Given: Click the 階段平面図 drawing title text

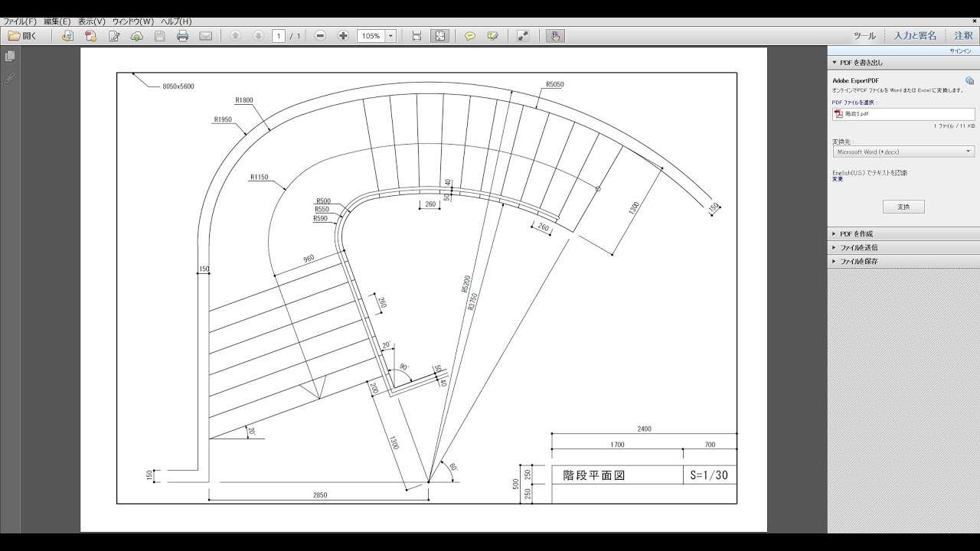Looking at the screenshot, I should coord(594,475).
